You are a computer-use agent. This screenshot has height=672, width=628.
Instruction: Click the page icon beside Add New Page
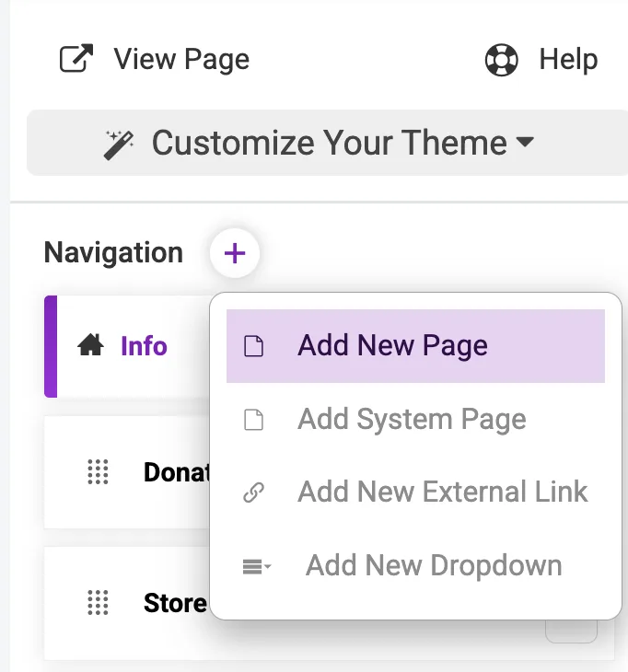coord(253,347)
